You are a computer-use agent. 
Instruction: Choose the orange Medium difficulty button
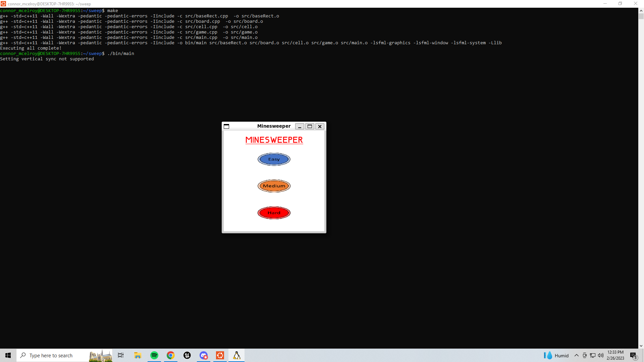pyautogui.click(x=274, y=186)
